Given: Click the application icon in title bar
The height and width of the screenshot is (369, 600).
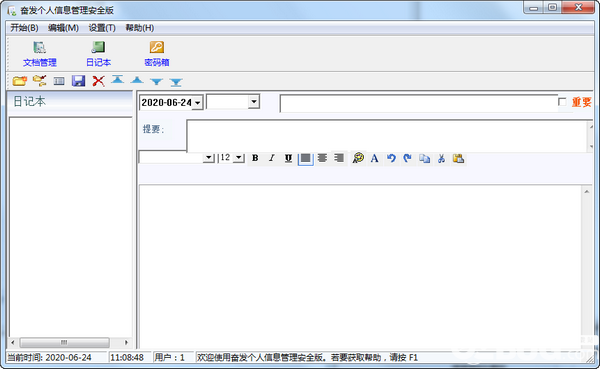Looking at the screenshot, I should [x=12, y=10].
